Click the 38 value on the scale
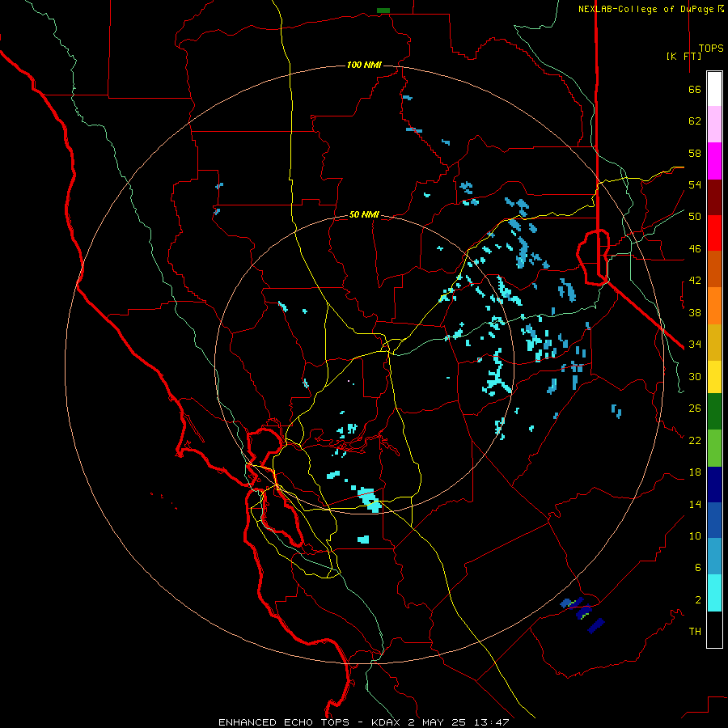 coord(695,312)
